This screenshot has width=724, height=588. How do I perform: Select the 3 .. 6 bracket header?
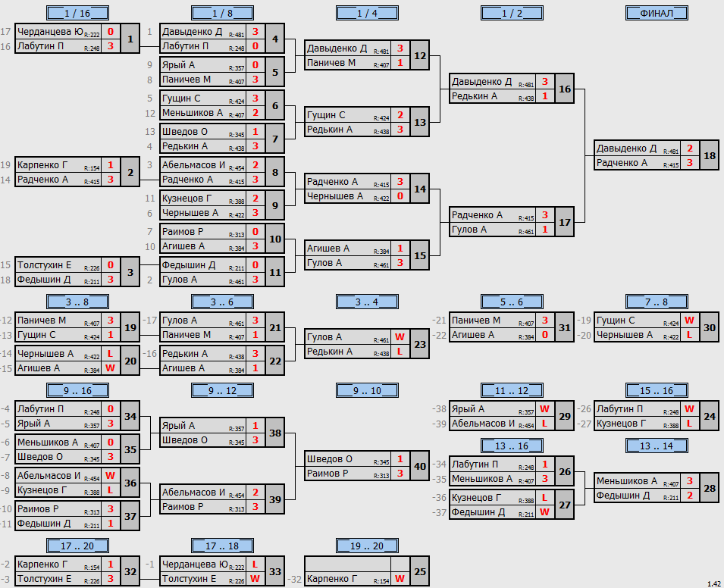pos(222,302)
